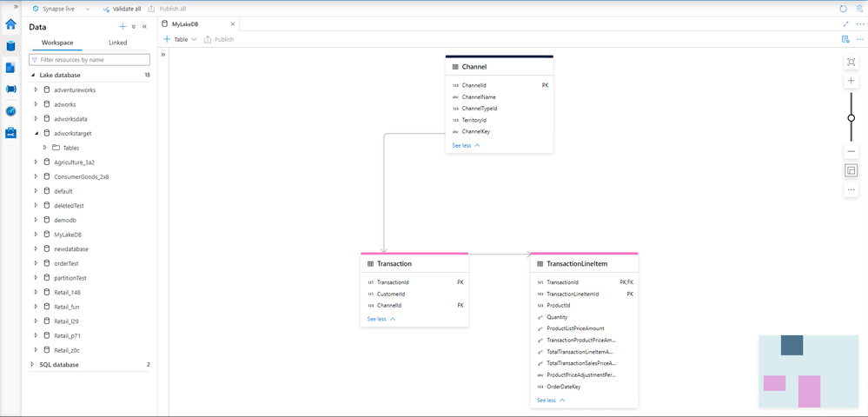The width and height of the screenshot is (868, 417).
Task: Open the Manage hub toolbox icon
Action: tap(10, 133)
